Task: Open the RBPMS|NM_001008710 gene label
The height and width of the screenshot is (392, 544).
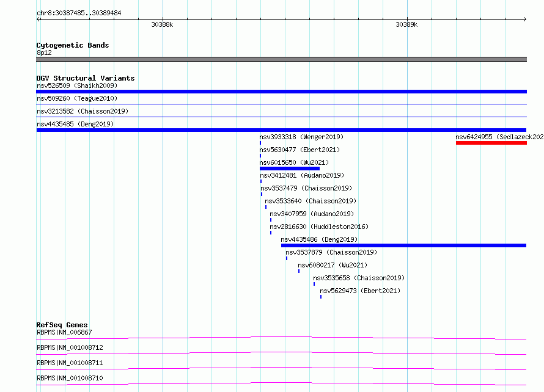Action: pos(70,378)
